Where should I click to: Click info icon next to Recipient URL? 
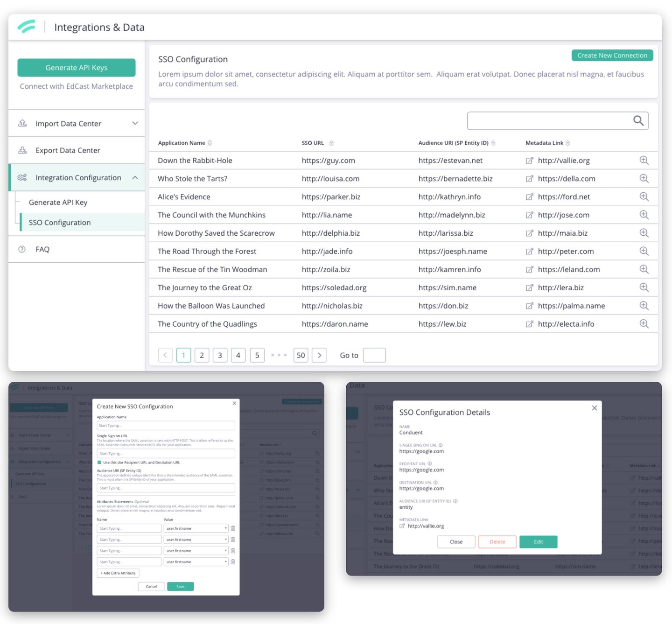430,464
